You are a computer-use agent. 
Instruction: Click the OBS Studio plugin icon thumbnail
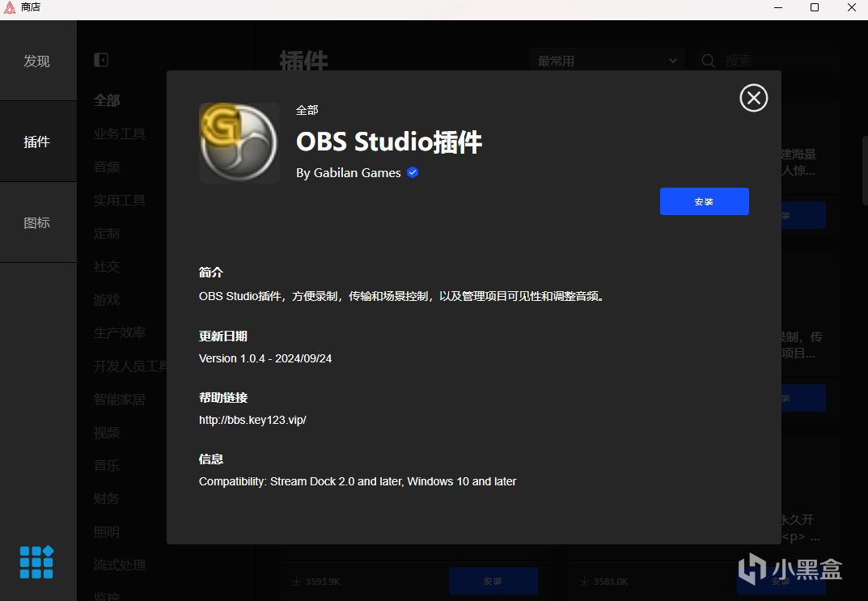(239, 143)
